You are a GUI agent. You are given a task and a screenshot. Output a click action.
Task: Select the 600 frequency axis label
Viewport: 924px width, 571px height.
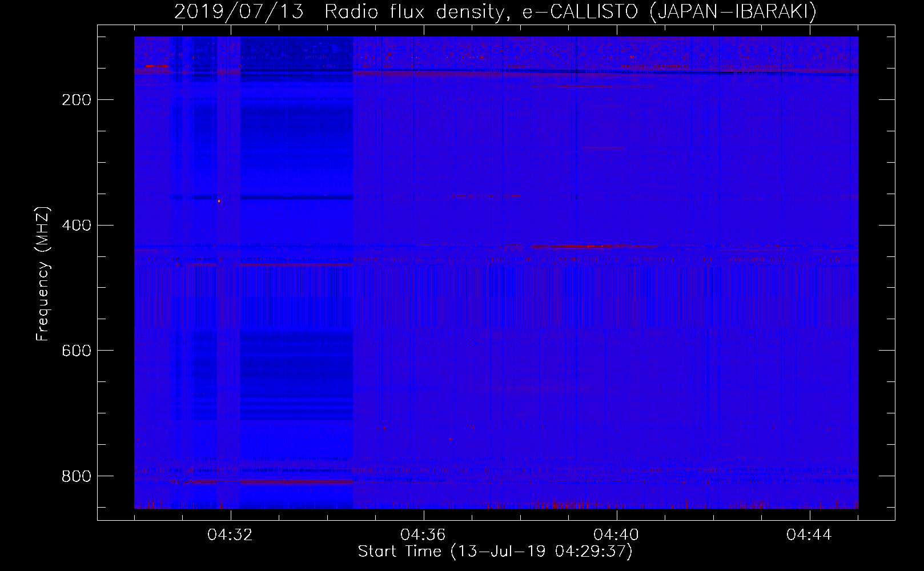coord(77,350)
